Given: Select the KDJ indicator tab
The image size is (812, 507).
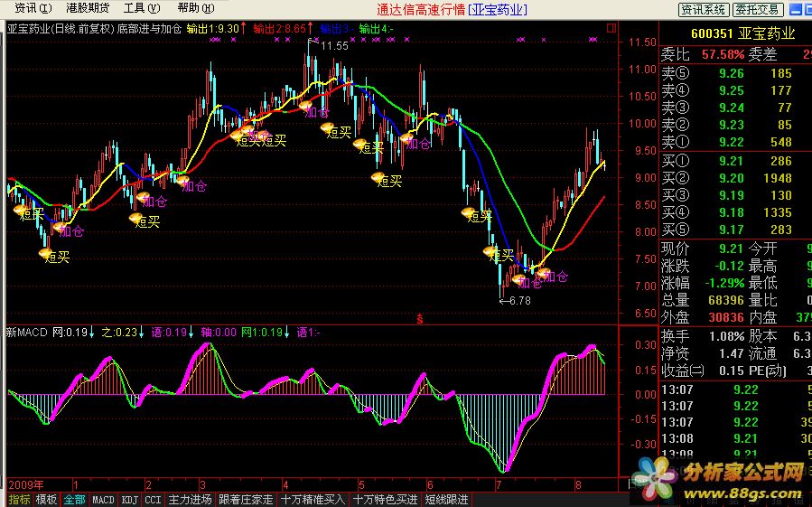Looking at the screenshot, I should point(129,499).
